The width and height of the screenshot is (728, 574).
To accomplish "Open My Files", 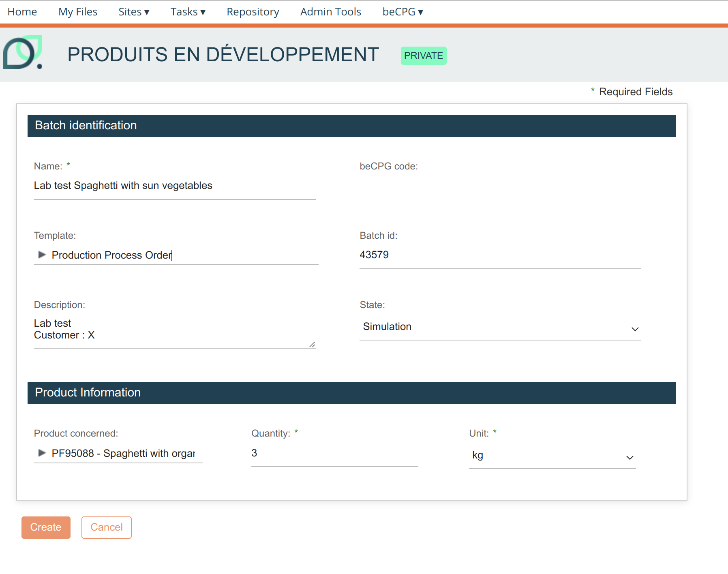I will pos(78,12).
